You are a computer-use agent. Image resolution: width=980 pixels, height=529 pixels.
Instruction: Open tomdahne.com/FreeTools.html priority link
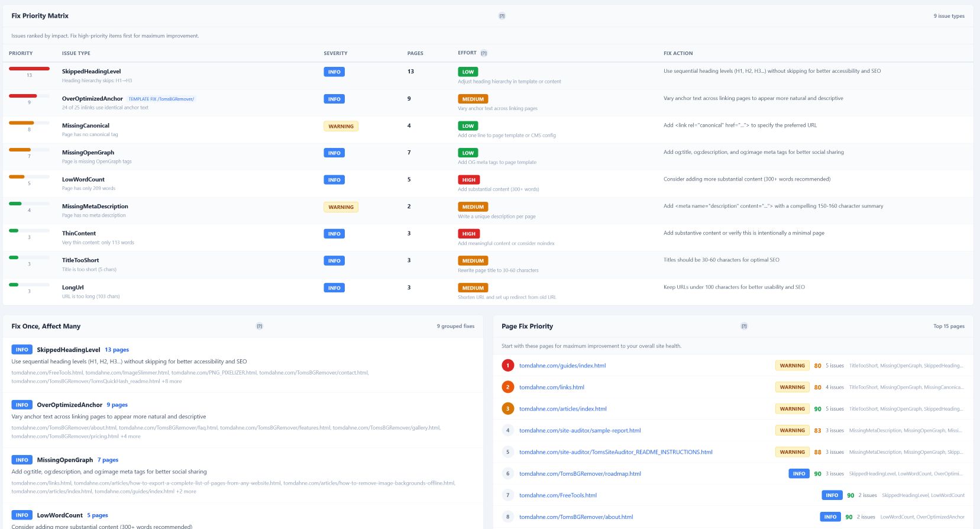click(x=558, y=495)
